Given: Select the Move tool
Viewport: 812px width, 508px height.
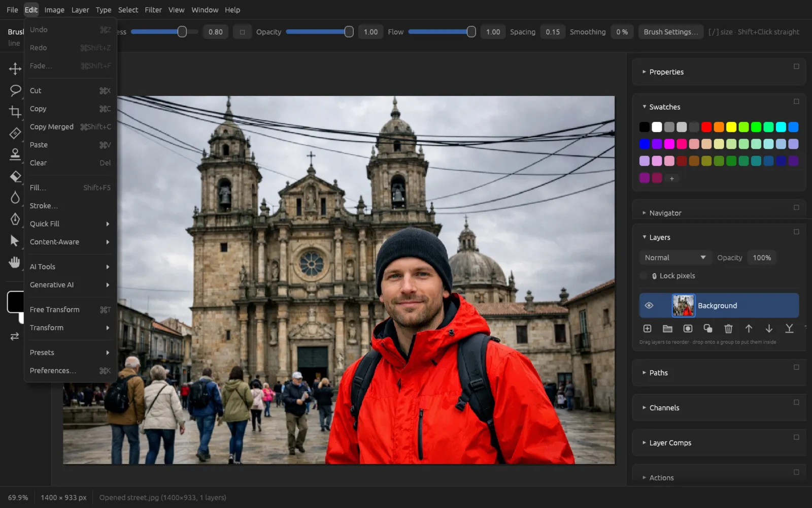Looking at the screenshot, I should pos(15,69).
